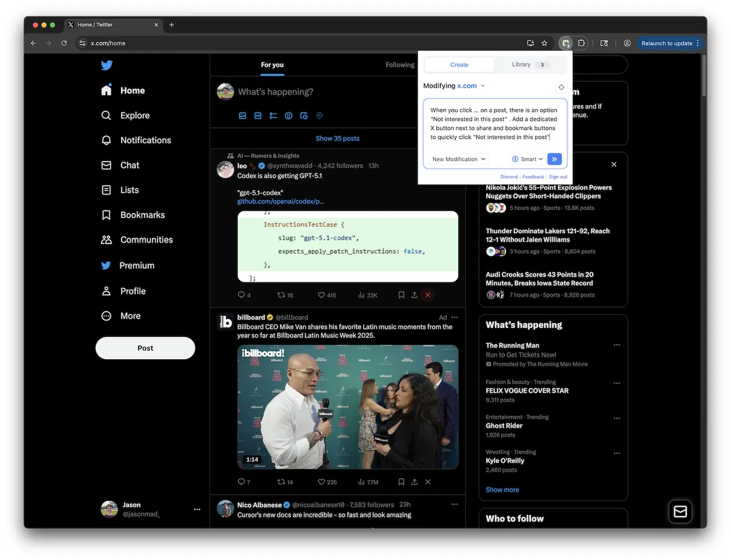Open account menu dots beside Jason

point(197,509)
